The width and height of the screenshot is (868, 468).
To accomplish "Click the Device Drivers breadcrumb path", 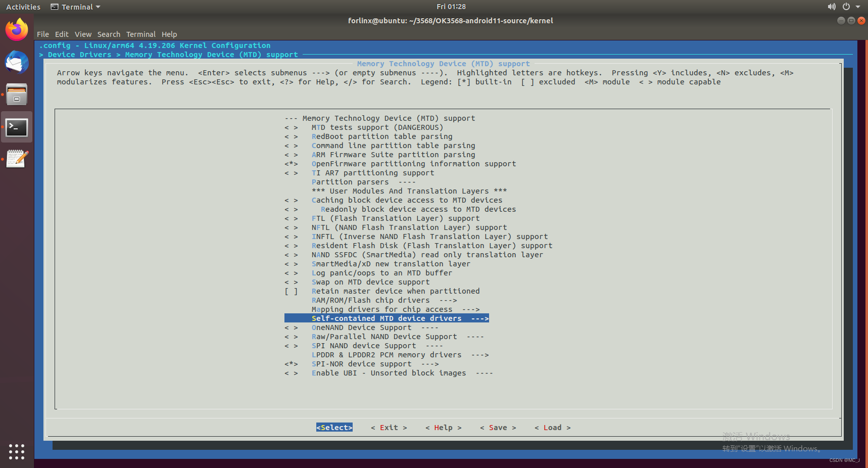I will (x=79, y=55).
